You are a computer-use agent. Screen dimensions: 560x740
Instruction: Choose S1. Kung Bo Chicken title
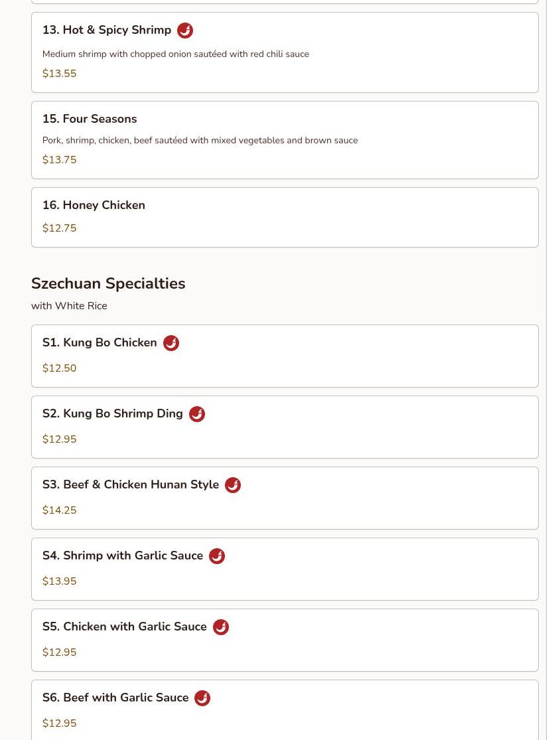point(100,342)
